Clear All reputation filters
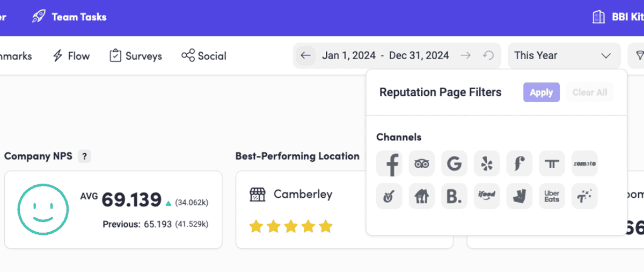Image resolution: width=644 pixels, height=272 pixels. (590, 92)
